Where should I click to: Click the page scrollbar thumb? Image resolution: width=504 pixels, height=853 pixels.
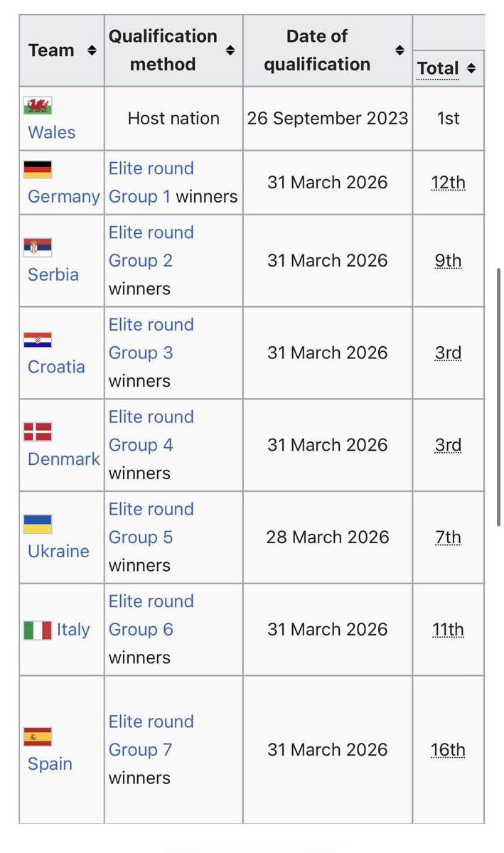(x=498, y=397)
